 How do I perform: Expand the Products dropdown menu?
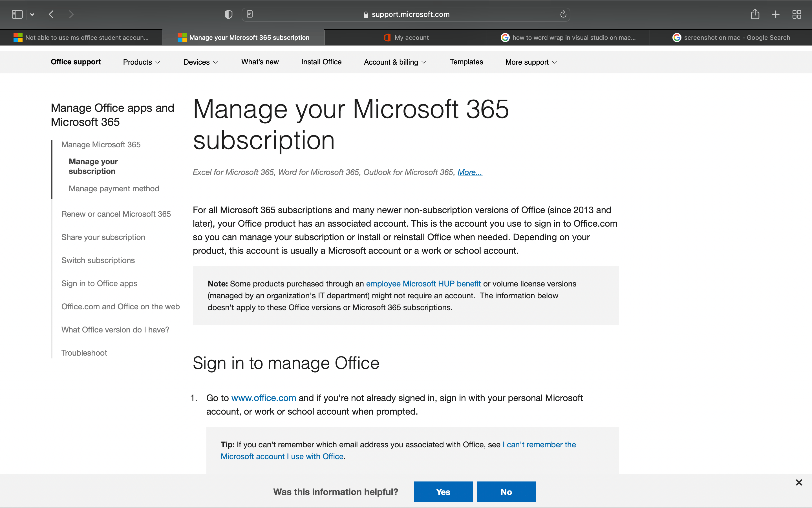[x=142, y=62]
